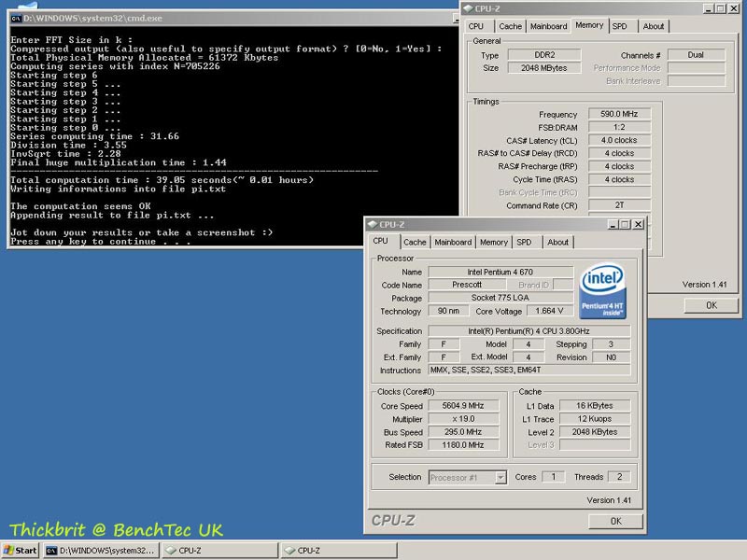Image resolution: width=747 pixels, height=560 pixels.
Task: Activate the first CPU-Z taskbar button
Action: 220,550
